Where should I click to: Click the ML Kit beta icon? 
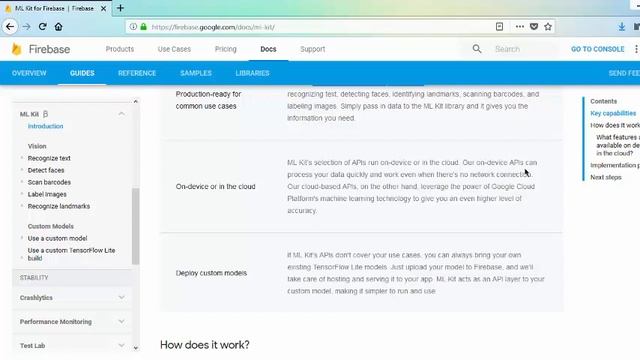(x=45, y=114)
